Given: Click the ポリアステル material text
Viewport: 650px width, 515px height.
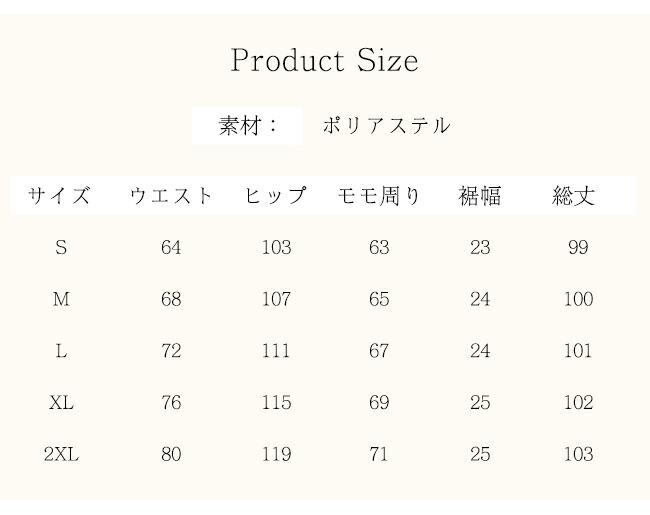Looking at the screenshot, I should pyautogui.click(x=386, y=127).
